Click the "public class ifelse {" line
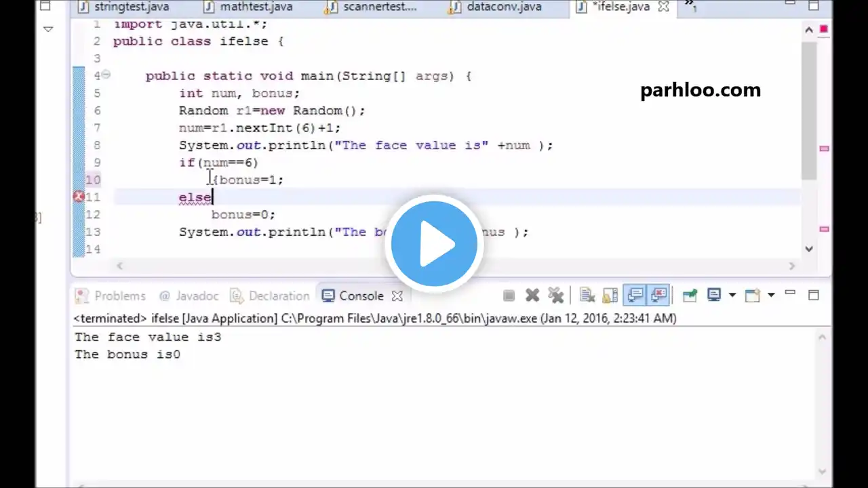Screen dimensions: 868x488 [198, 41]
